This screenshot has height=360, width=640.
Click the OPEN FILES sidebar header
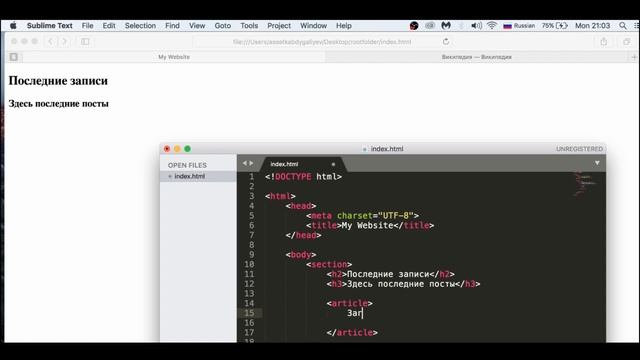pos(187,165)
